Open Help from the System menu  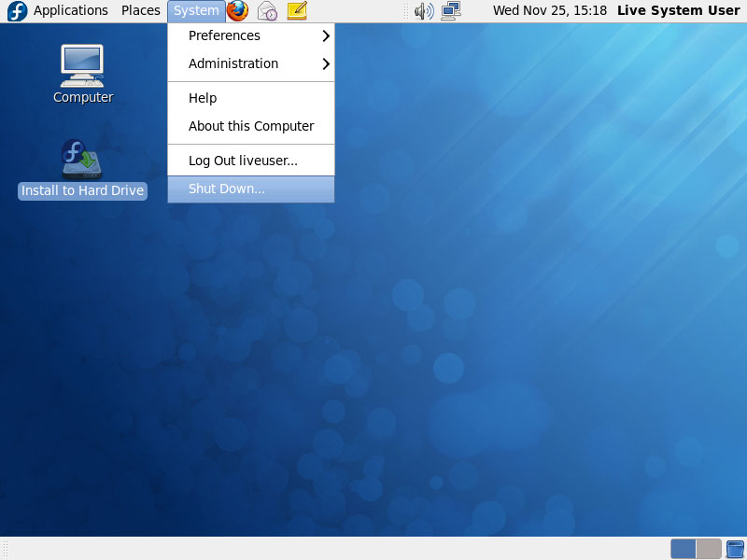(251, 98)
